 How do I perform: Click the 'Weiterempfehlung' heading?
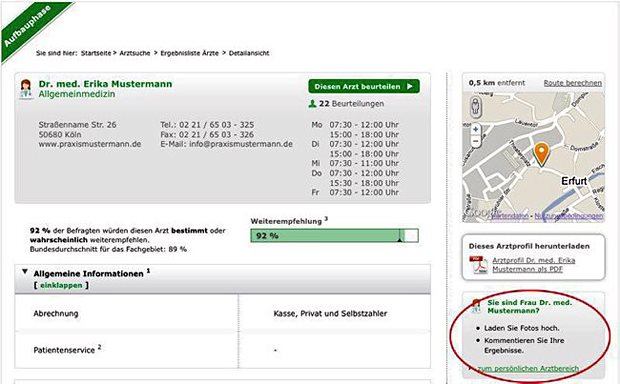point(286,221)
